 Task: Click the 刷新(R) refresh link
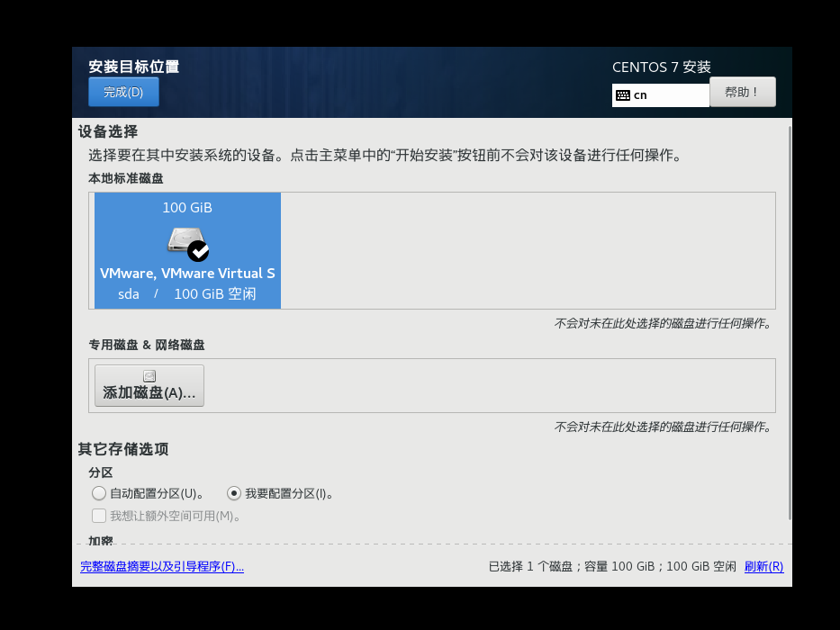coord(764,566)
